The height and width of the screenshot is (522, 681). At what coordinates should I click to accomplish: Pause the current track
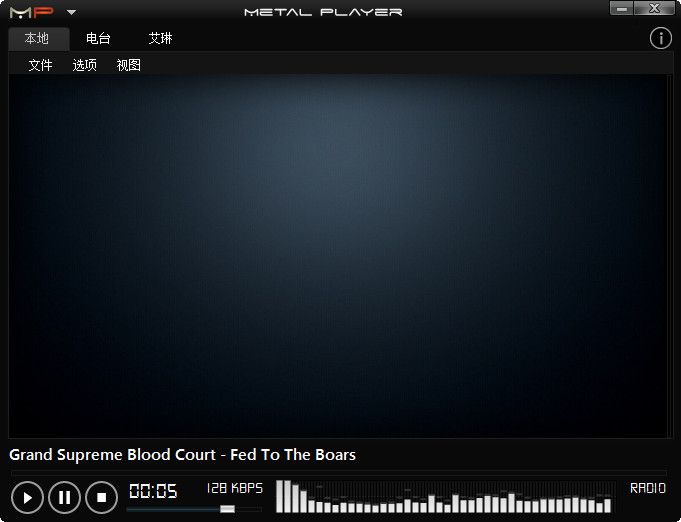tap(64, 497)
